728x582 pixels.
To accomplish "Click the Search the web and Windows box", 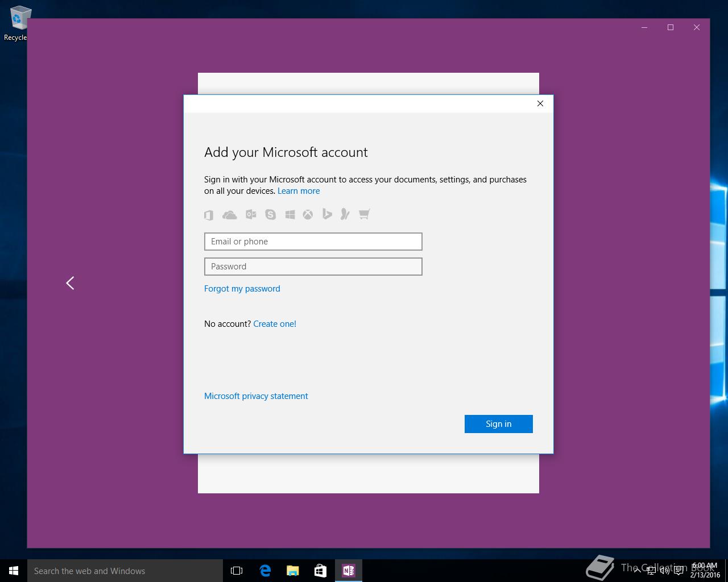I will [125, 571].
